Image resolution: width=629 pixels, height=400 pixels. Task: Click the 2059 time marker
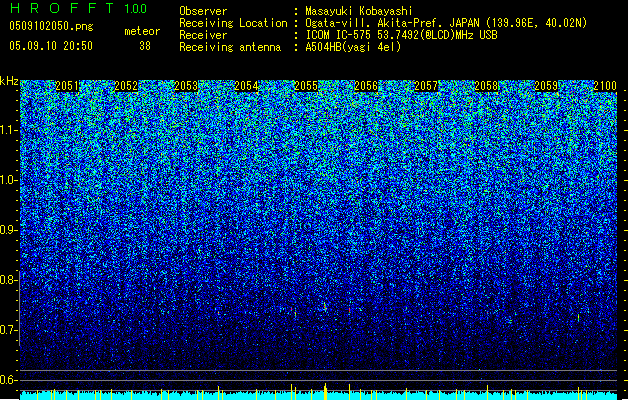546,86
